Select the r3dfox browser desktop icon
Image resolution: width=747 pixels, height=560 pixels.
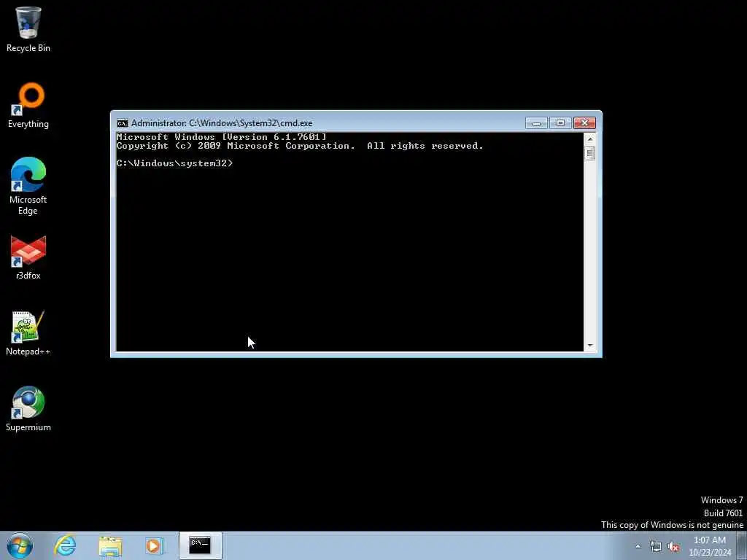28,257
